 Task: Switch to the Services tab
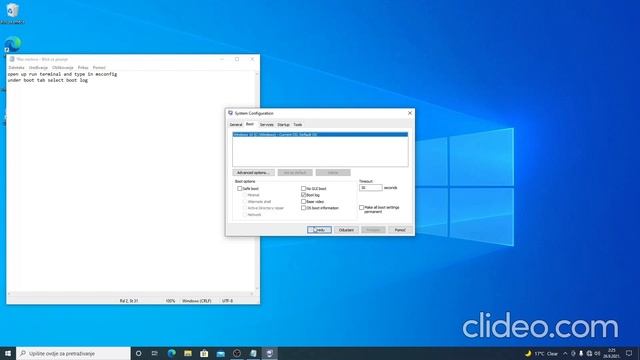266,124
